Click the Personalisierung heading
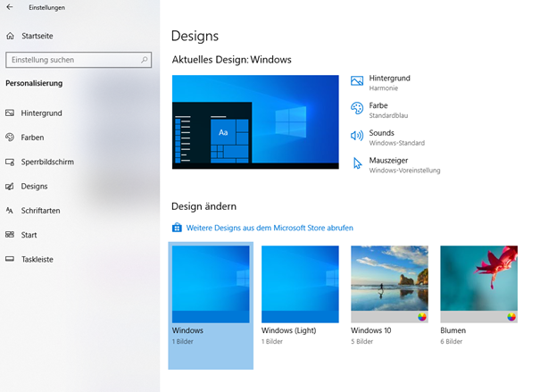This screenshot has width=540, height=392. click(34, 83)
